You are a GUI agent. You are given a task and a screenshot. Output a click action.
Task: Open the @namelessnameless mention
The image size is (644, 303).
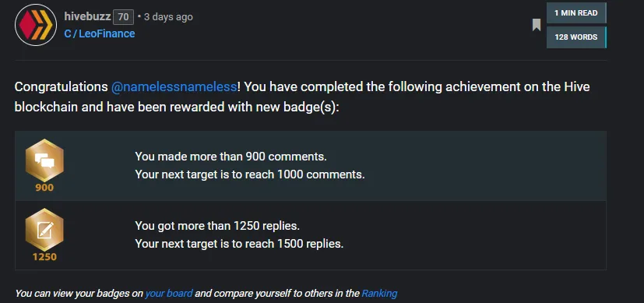click(x=174, y=87)
